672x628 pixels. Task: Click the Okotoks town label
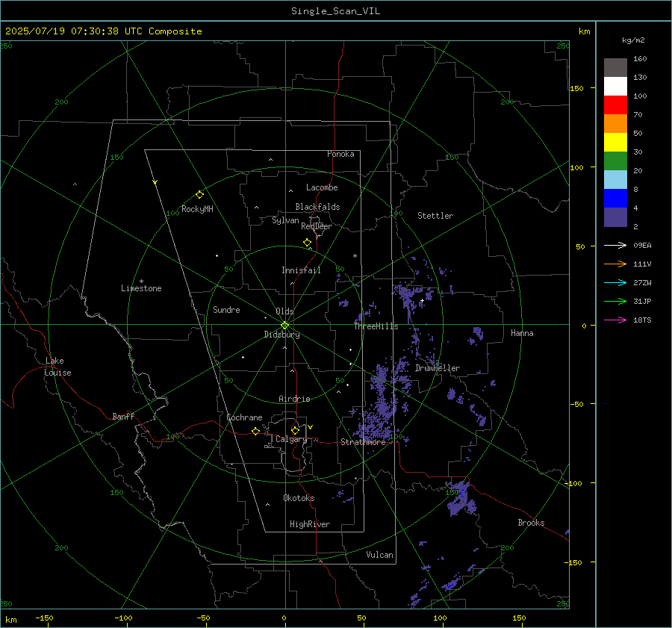299,498
